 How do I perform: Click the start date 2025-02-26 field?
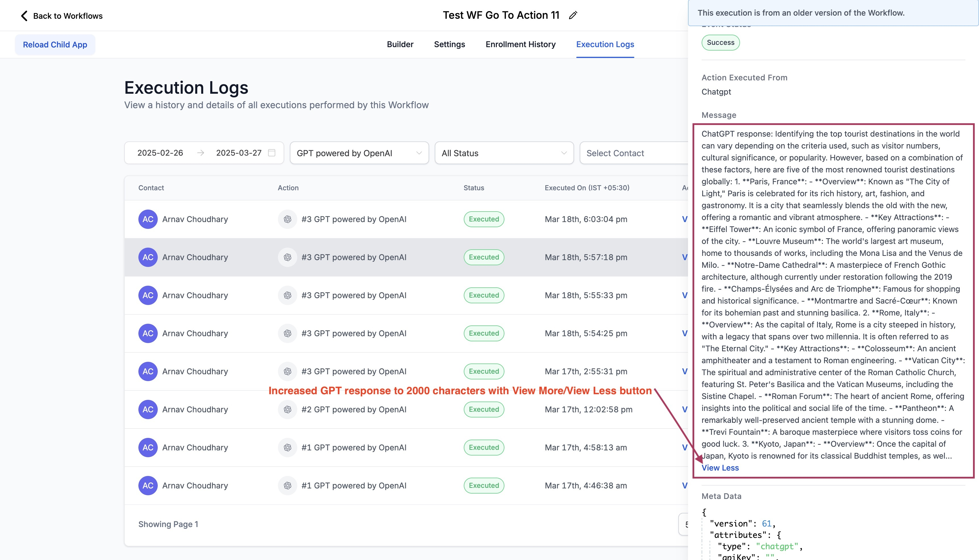coord(160,153)
